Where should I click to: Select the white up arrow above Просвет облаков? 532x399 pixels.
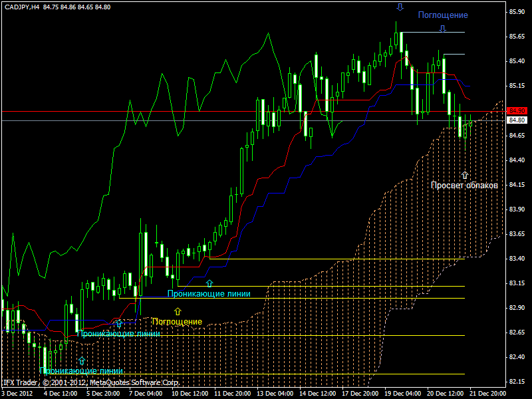[x=464, y=175]
